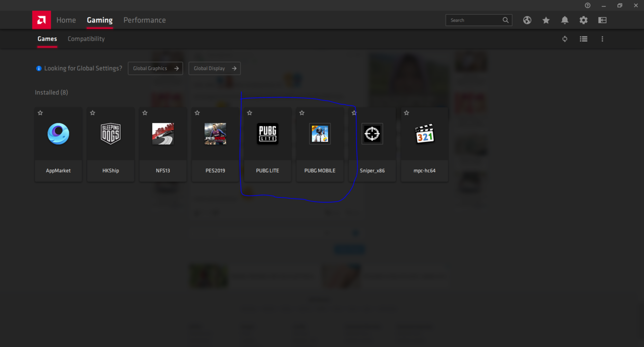The image size is (644, 347).
Task: Switch to list view icon
Action: tap(583, 39)
